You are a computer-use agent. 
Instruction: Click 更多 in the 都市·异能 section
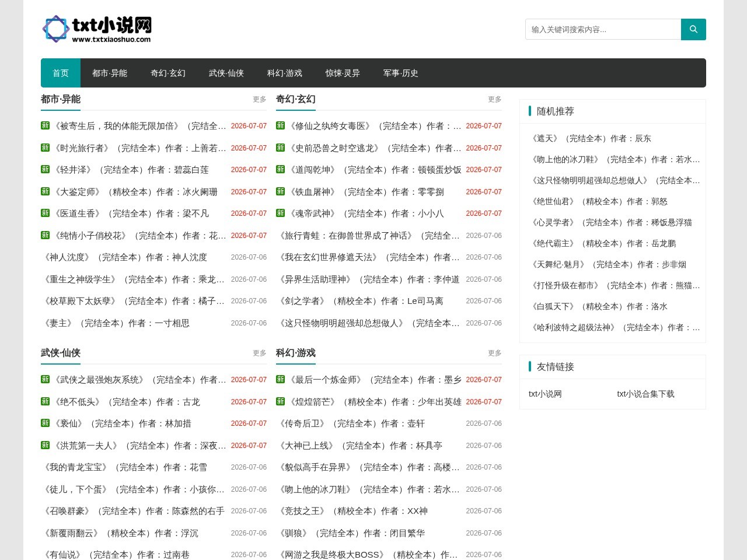pos(260,99)
